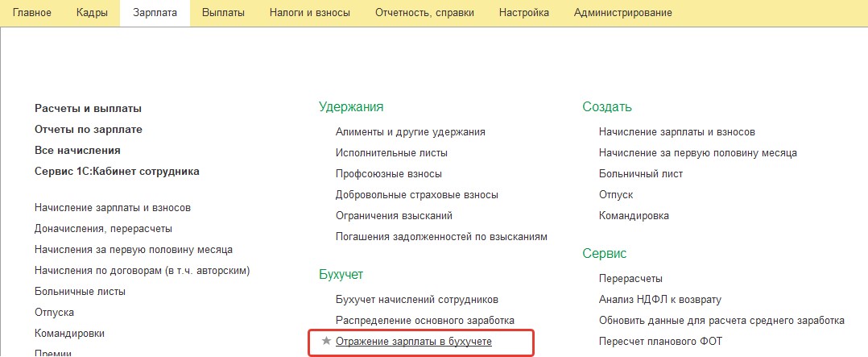Open Анализ НДФЛ к возврату service
Viewport: 868px width, 357px height.
[x=660, y=300]
